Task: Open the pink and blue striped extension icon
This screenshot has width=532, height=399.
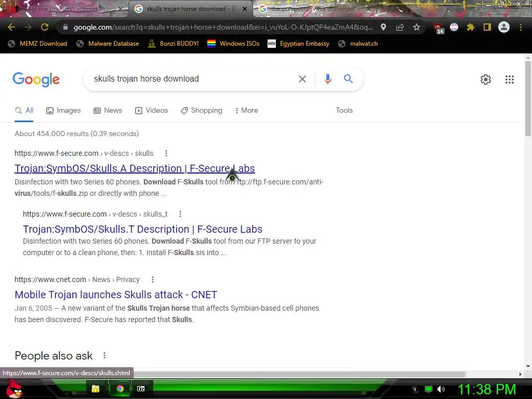Action: [454, 27]
